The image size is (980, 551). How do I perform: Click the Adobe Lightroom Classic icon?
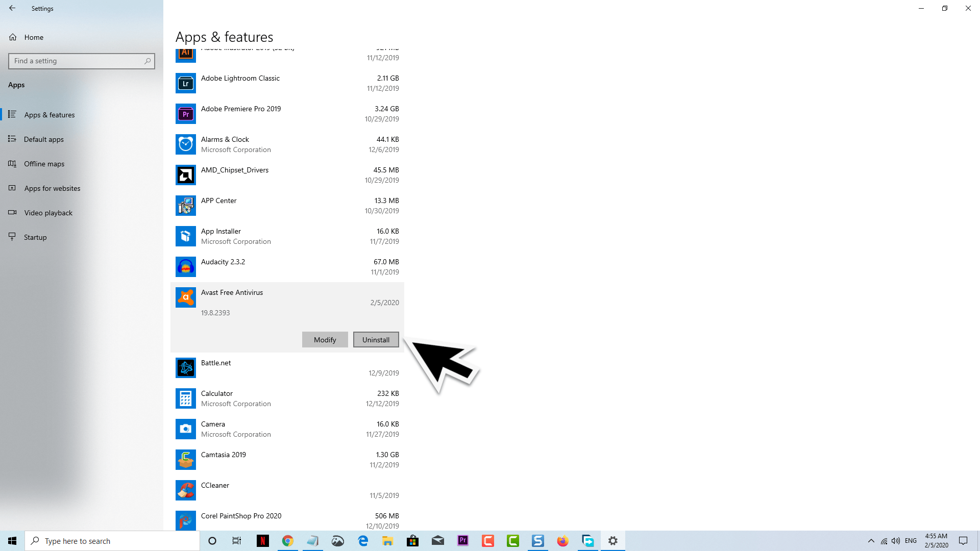[x=185, y=83]
